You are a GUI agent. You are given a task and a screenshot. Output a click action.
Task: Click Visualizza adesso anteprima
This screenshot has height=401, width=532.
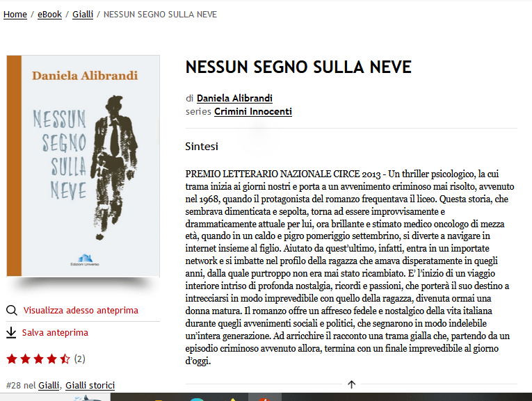tap(81, 310)
